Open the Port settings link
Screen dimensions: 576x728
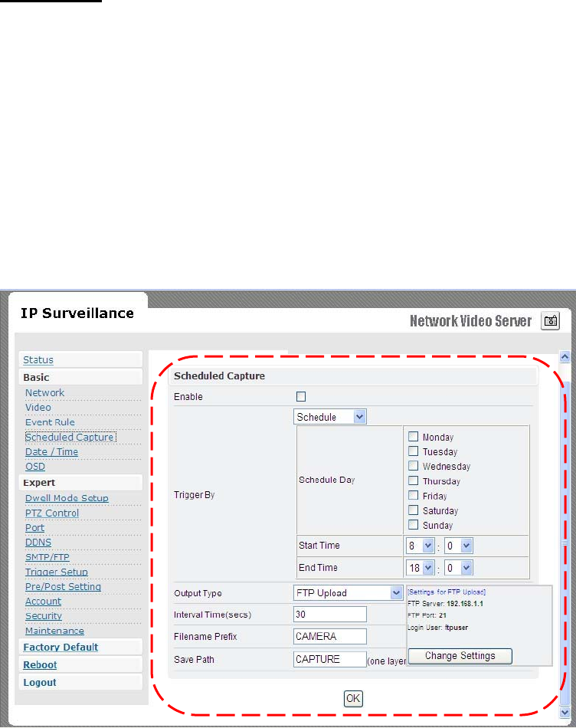pos(34,528)
